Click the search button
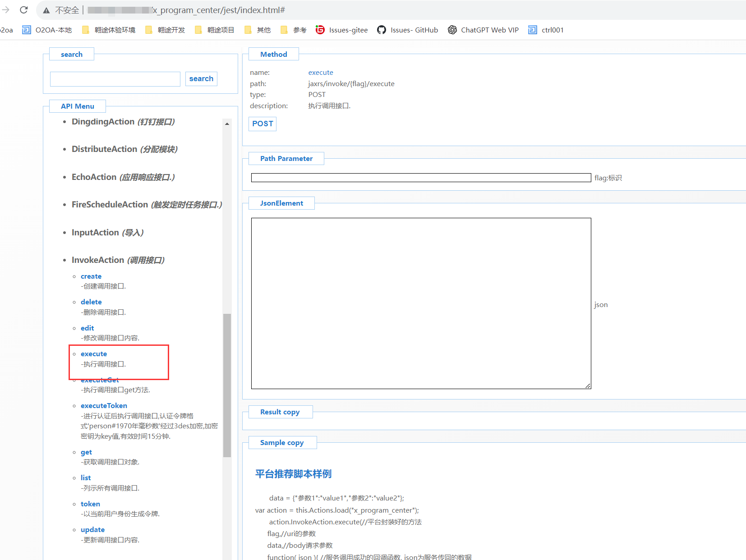The height and width of the screenshot is (560, 746). 201,79
